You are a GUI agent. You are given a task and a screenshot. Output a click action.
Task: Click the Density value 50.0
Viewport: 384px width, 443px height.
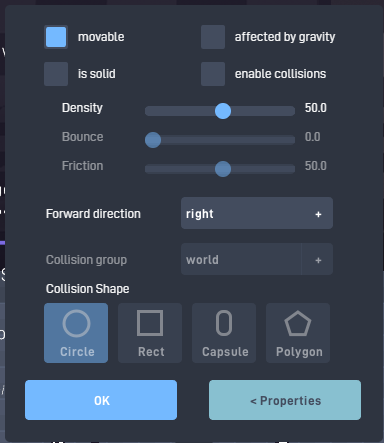(316, 108)
